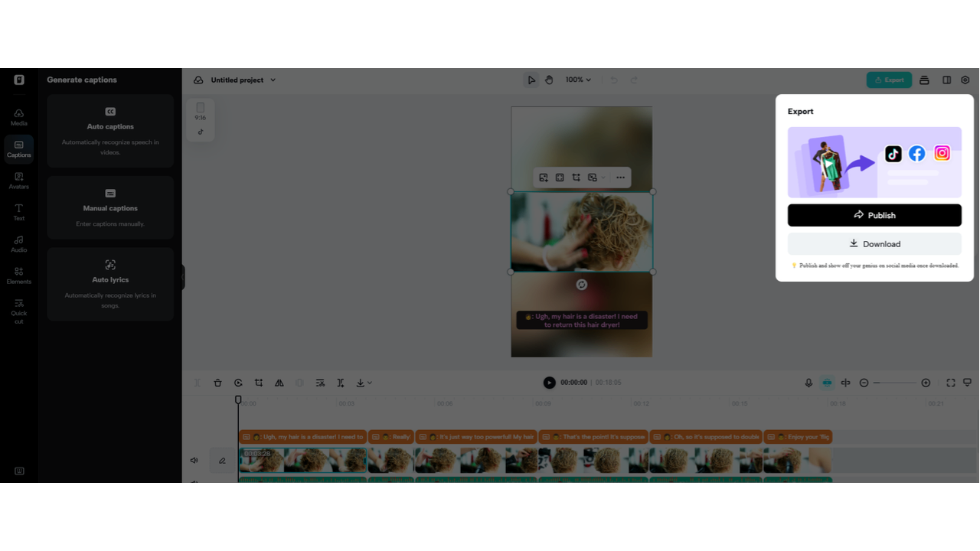Open the Voiceover microphone icon above timeline
This screenshot has width=980, height=551.
point(808,383)
